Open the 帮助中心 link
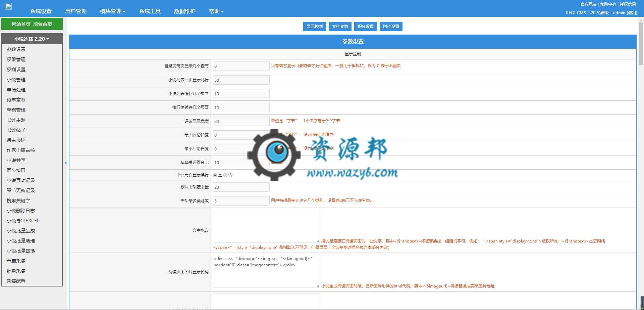 pos(608,4)
